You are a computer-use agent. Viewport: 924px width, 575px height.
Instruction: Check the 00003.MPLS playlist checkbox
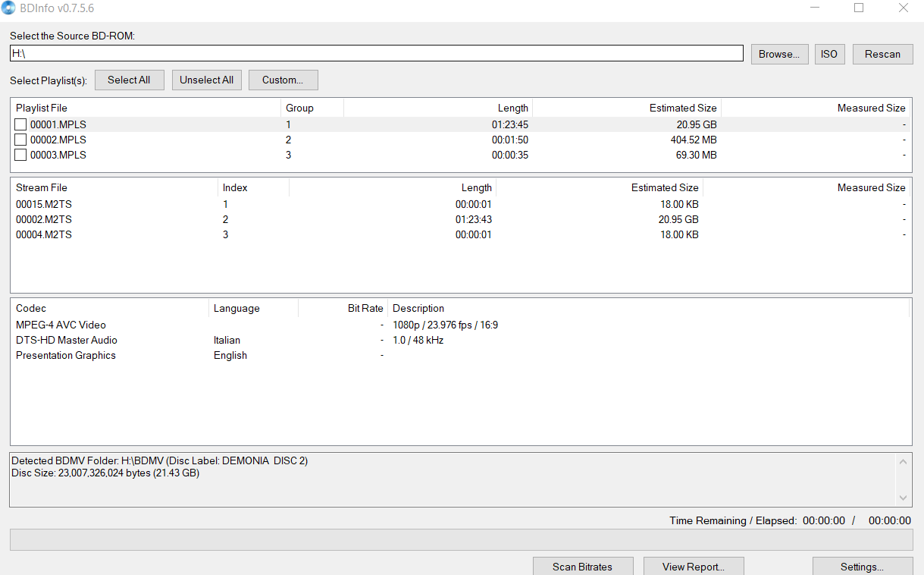(x=20, y=155)
